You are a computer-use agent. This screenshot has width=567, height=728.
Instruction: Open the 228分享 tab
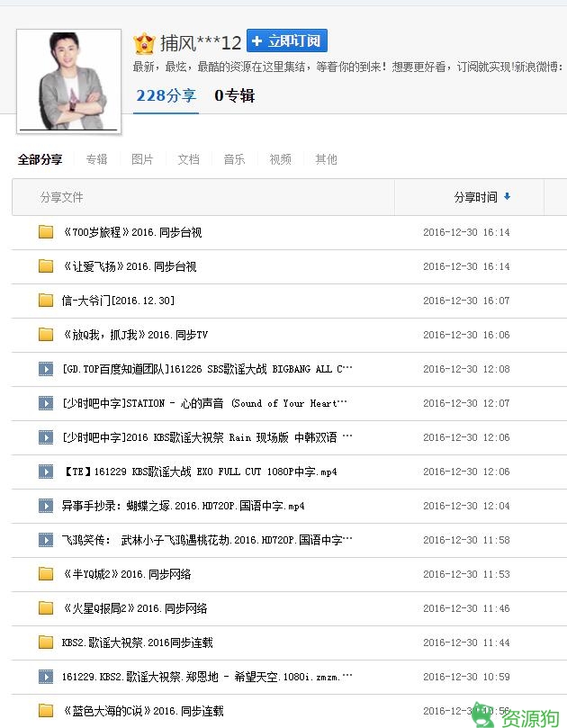pos(166,95)
